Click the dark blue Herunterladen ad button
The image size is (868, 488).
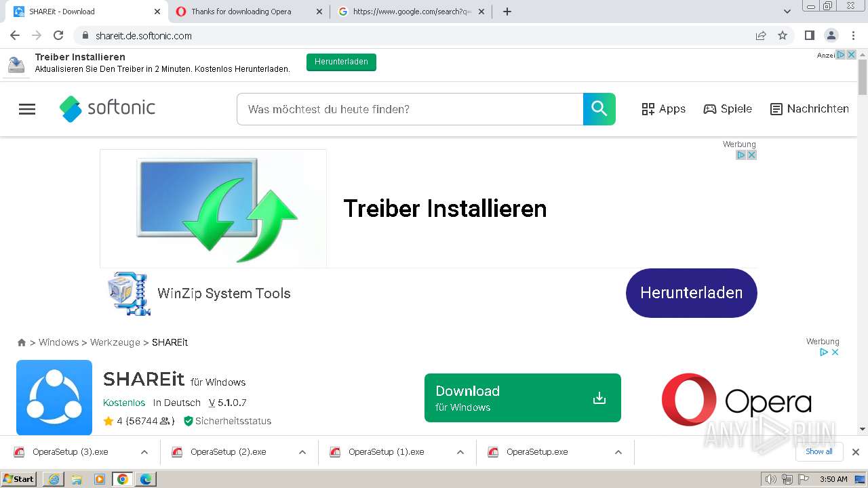pos(691,293)
